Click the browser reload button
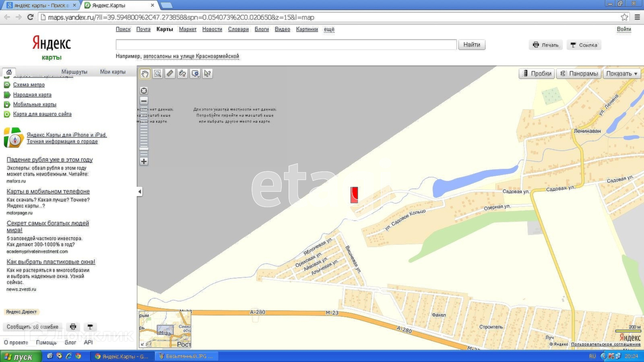Viewport: 644px width, 362px height. [x=30, y=17]
